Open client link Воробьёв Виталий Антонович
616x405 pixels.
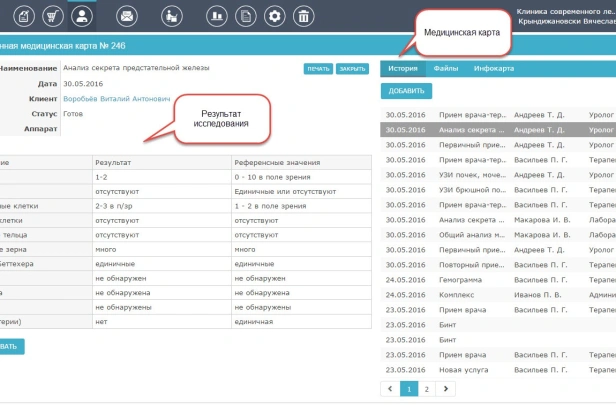(x=116, y=99)
